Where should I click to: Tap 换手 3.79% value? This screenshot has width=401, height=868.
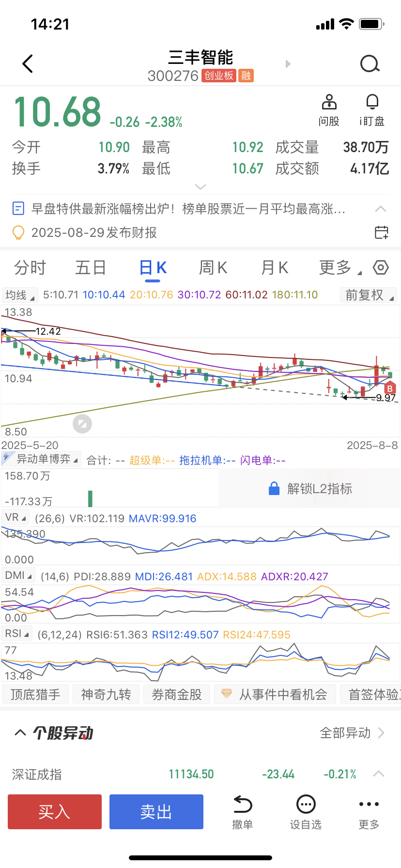[x=113, y=169]
